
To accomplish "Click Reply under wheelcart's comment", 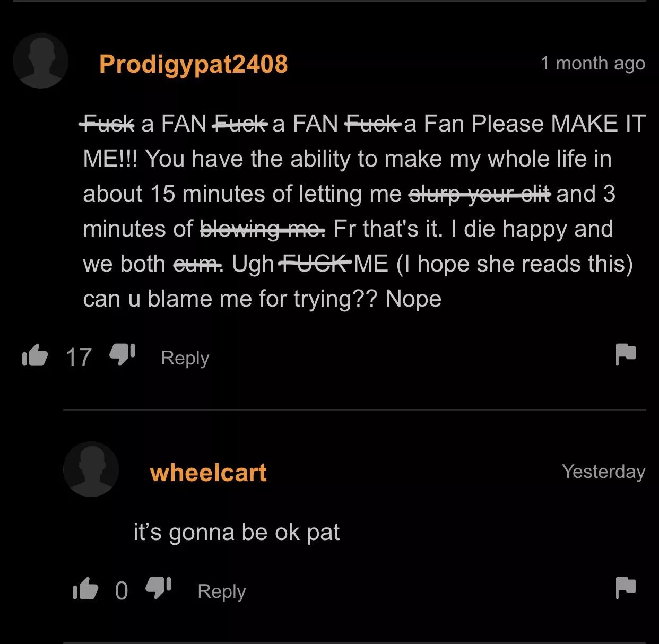I will [x=222, y=590].
